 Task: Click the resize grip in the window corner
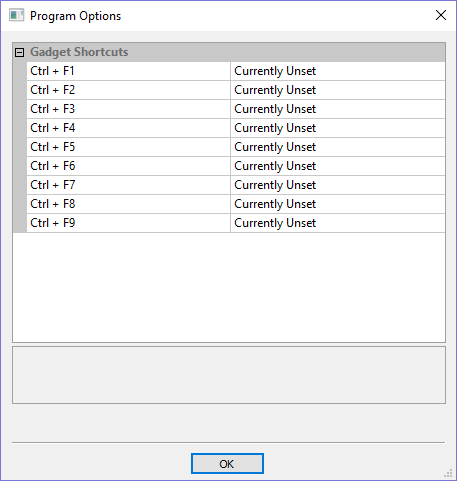pos(448,473)
